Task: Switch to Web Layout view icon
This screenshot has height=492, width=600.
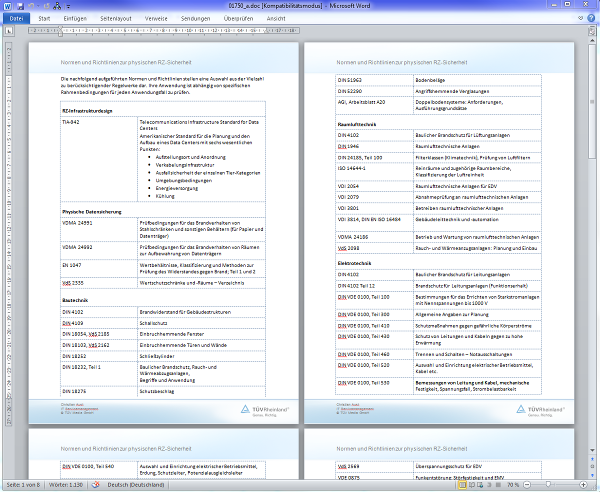Action: click(x=479, y=485)
